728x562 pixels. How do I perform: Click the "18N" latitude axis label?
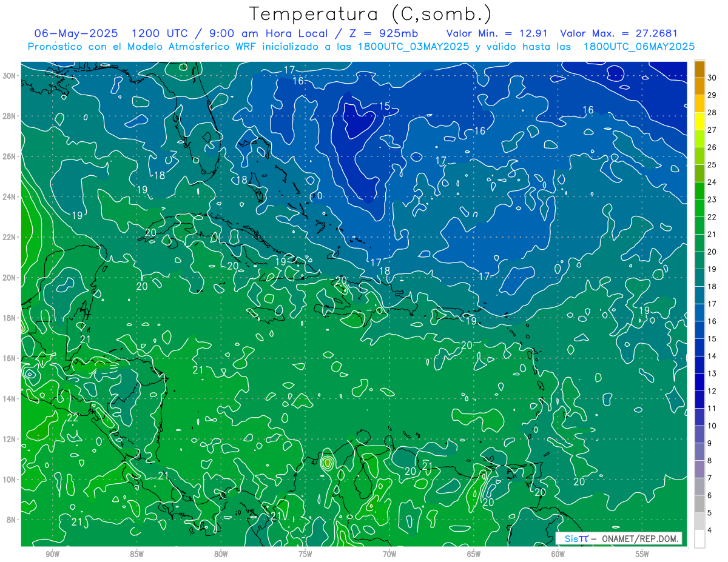10,318
